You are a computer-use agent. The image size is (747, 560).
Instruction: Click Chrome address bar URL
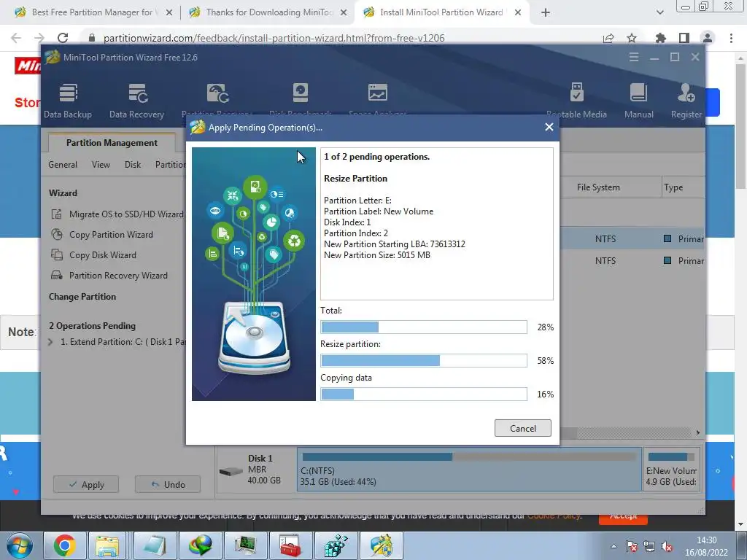click(x=274, y=38)
